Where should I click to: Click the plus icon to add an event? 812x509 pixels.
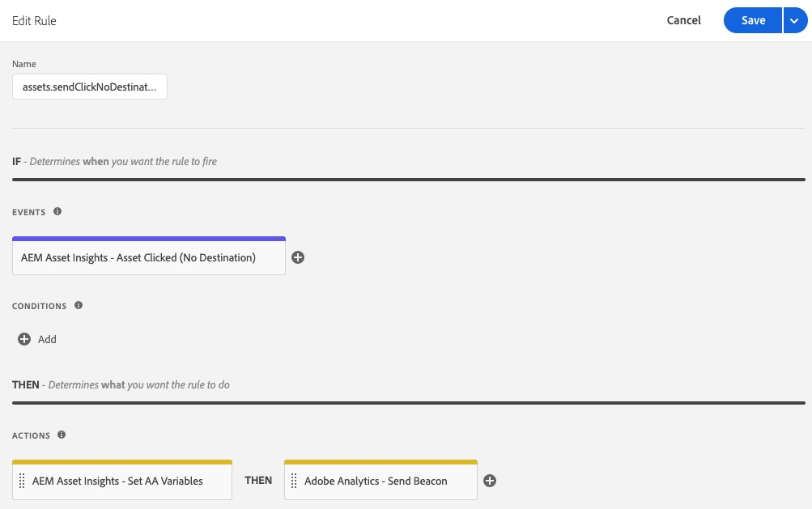pos(298,258)
